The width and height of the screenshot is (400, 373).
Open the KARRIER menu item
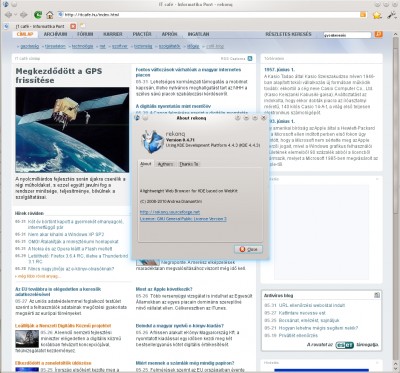point(113,34)
